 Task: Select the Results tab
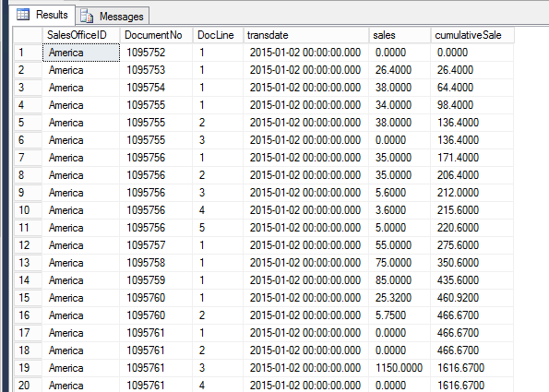(x=42, y=15)
